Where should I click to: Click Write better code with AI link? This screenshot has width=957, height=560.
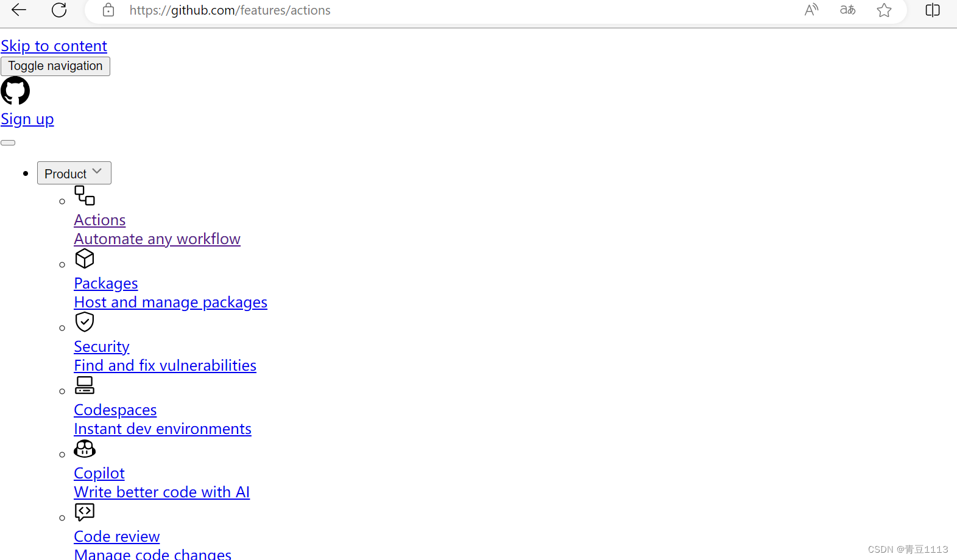pyautogui.click(x=162, y=492)
